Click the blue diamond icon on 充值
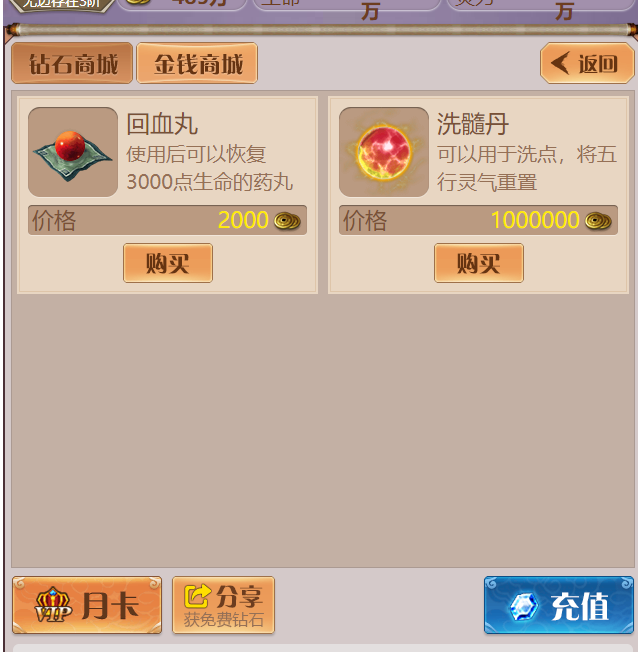The width and height of the screenshot is (638, 652). pyautogui.click(x=524, y=607)
